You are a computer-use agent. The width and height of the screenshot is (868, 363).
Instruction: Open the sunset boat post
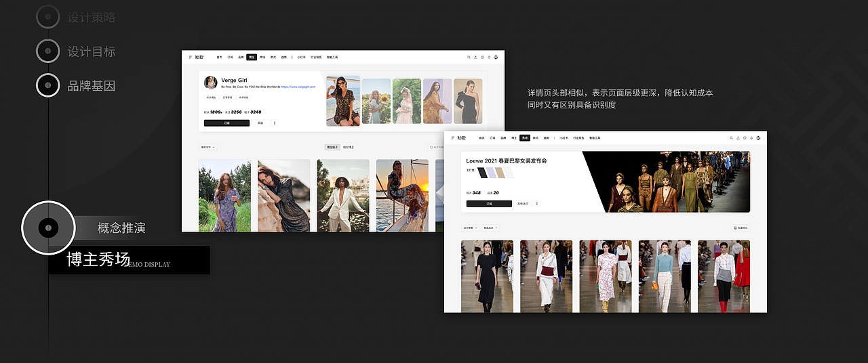pos(402,196)
